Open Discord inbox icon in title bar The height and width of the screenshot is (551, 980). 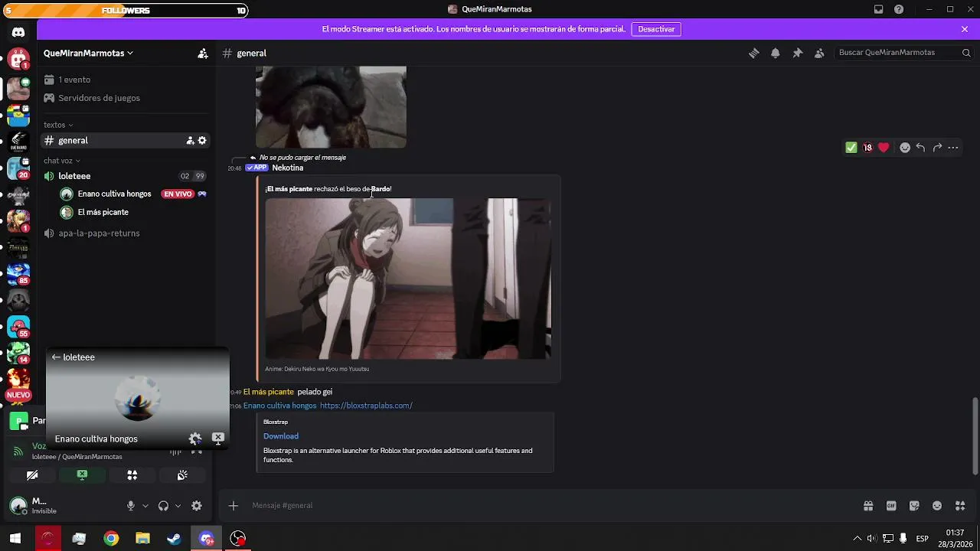click(x=878, y=9)
